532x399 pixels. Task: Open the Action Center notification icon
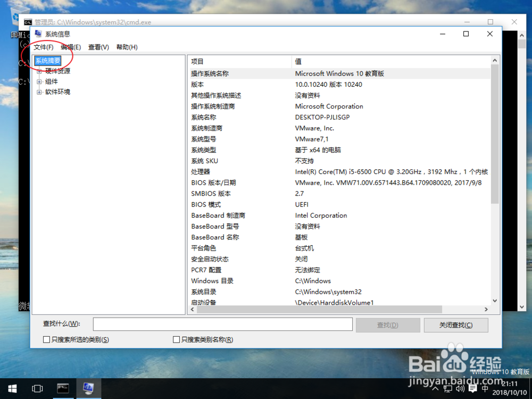(x=472, y=389)
